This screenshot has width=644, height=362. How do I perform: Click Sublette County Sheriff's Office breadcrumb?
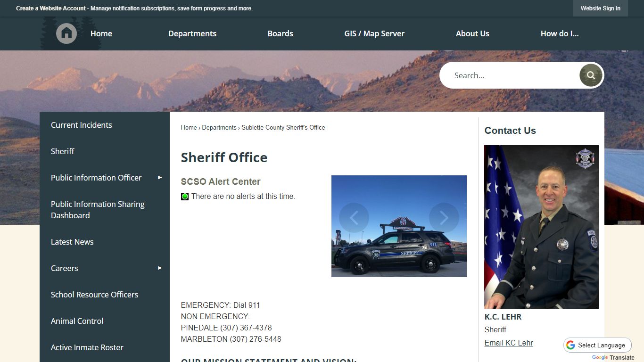coord(283,127)
